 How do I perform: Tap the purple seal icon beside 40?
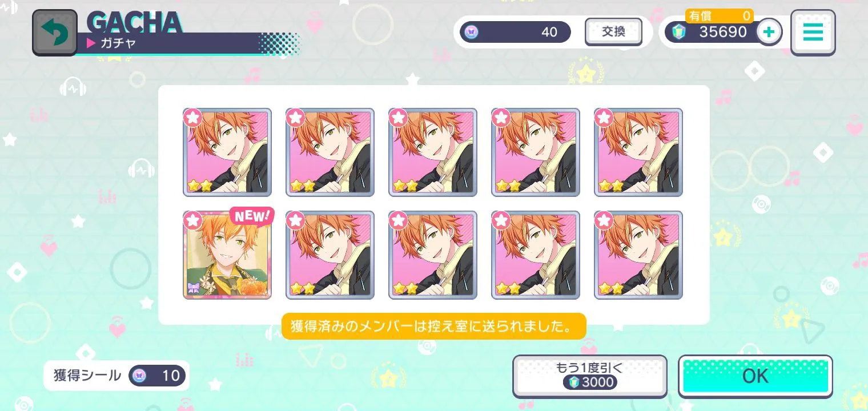coord(472,32)
